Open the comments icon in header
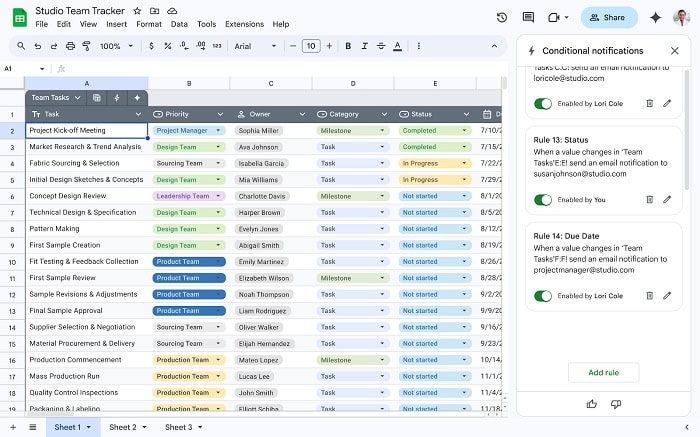700x437 pixels. click(x=528, y=17)
